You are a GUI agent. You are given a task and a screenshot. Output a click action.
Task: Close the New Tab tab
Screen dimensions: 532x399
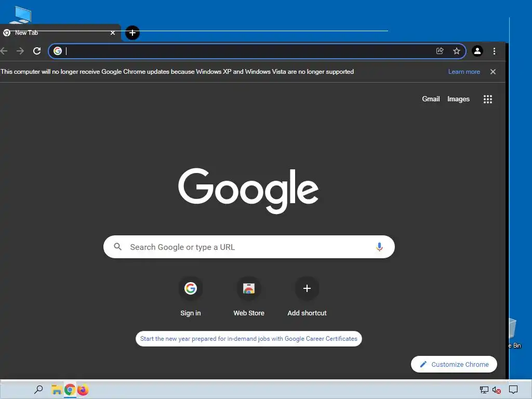[x=113, y=33]
